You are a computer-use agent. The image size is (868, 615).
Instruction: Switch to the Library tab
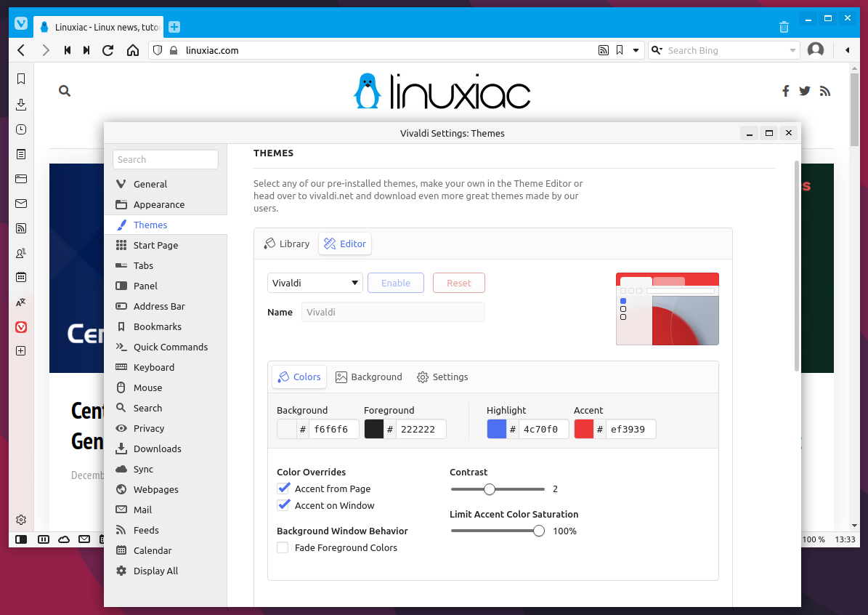pyautogui.click(x=287, y=244)
